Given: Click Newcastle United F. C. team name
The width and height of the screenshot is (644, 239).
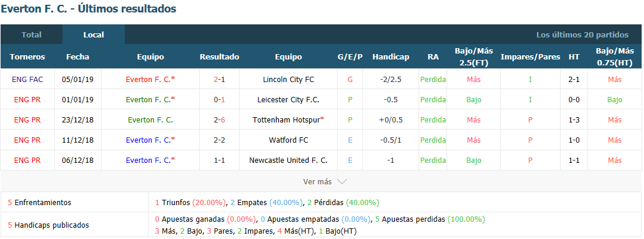Looking at the screenshot, I should coord(288,160).
